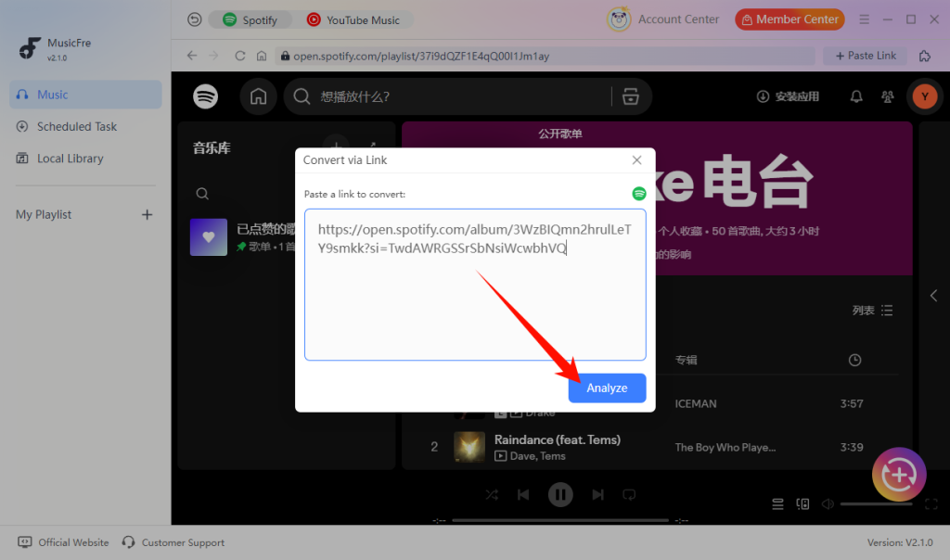Click the 专辑 album column header

(686, 361)
